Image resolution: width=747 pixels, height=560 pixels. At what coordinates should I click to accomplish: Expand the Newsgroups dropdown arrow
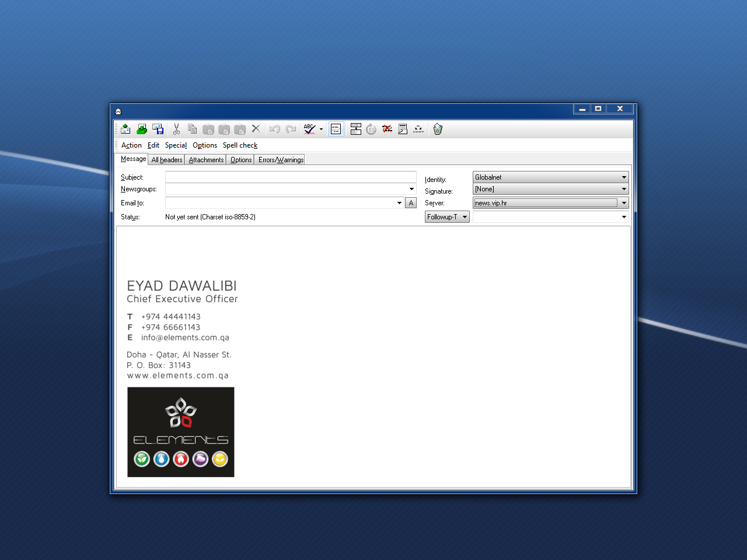coord(411,189)
